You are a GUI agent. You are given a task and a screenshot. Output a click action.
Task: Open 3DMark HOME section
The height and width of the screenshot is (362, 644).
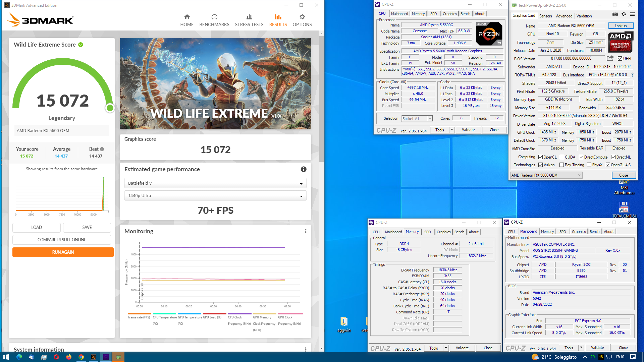[187, 20]
